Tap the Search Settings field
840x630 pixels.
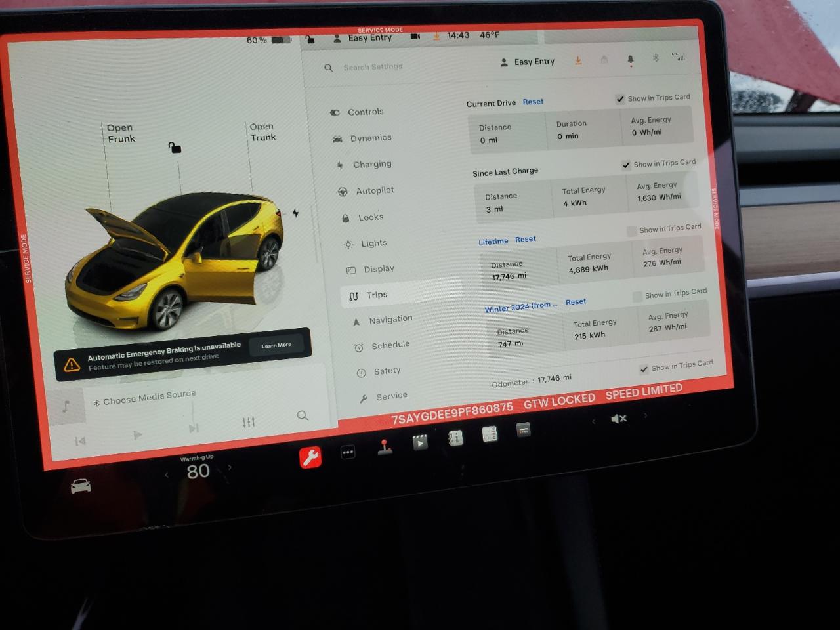373,67
